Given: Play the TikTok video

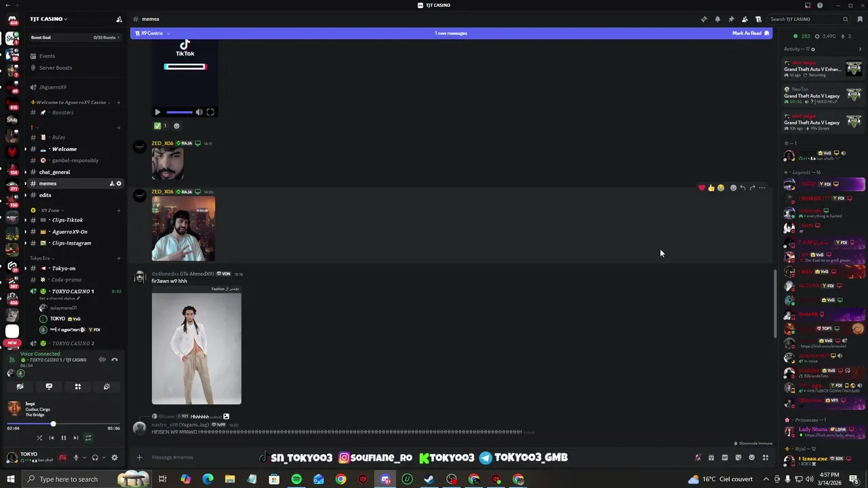Looking at the screenshot, I should (157, 113).
